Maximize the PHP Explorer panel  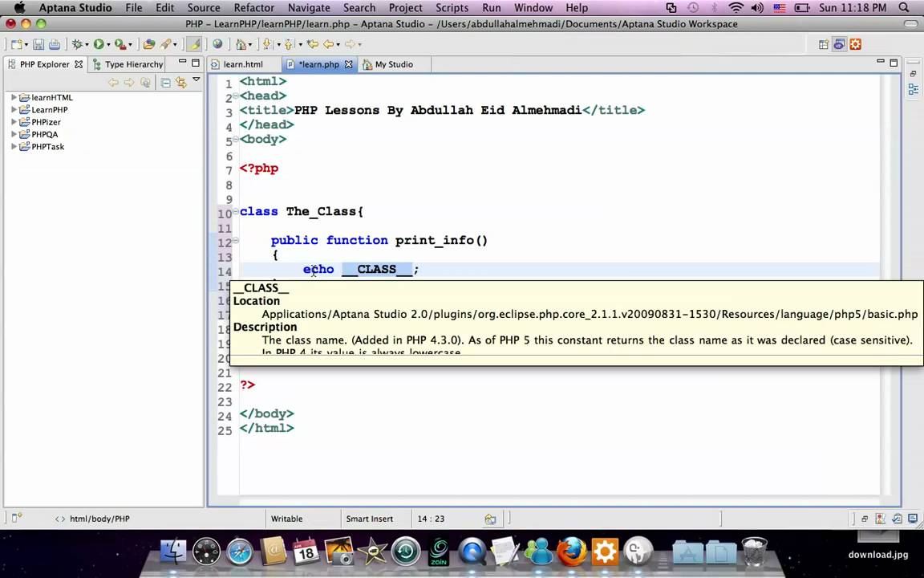(x=196, y=63)
